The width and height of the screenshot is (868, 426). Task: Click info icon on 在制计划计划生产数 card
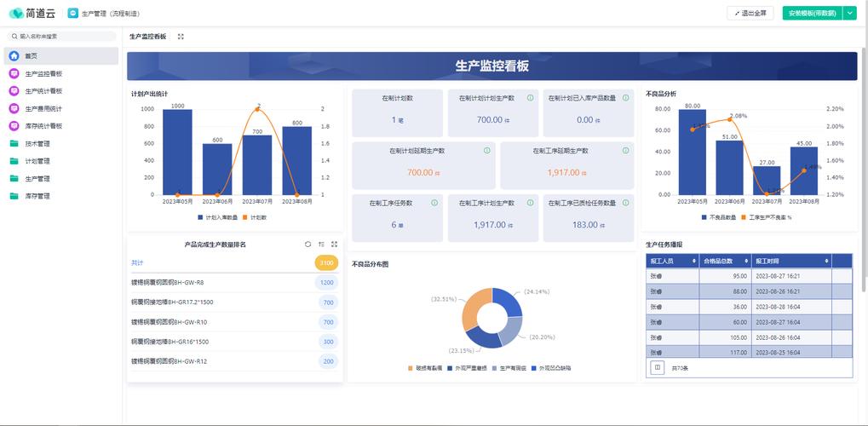click(x=530, y=97)
